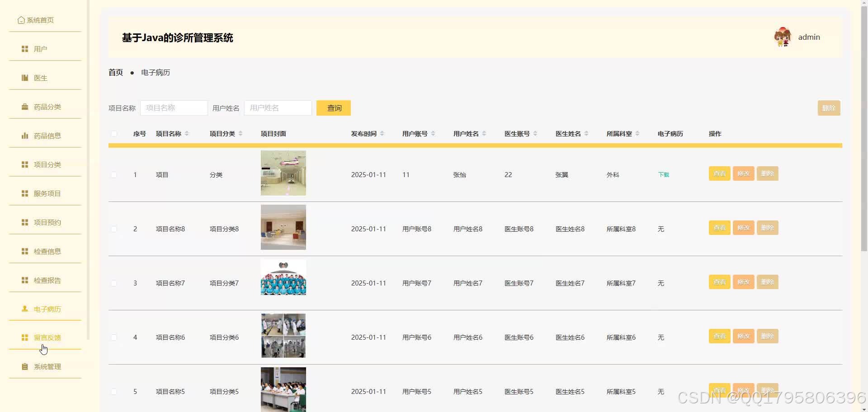Image resolution: width=868 pixels, height=412 pixels.
Task: Click the 用户 user management icon
Action: [x=24, y=48]
